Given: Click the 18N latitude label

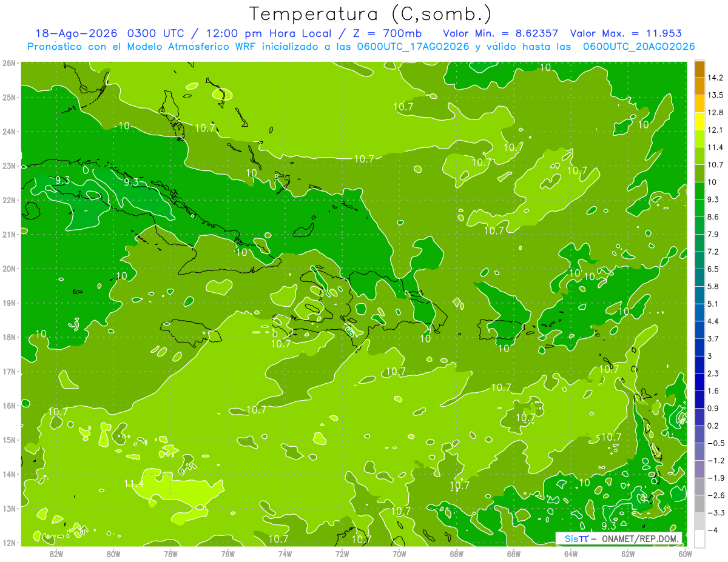Looking at the screenshot, I should [x=8, y=337].
